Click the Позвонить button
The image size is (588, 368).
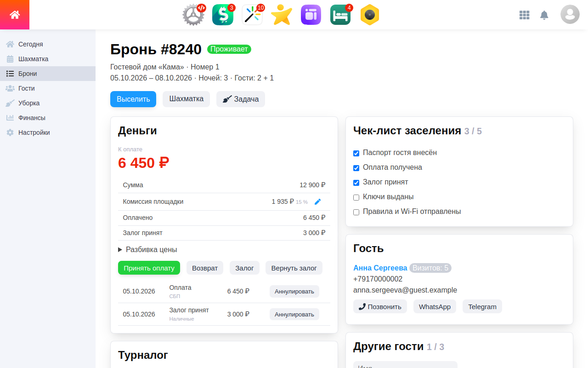(x=380, y=306)
